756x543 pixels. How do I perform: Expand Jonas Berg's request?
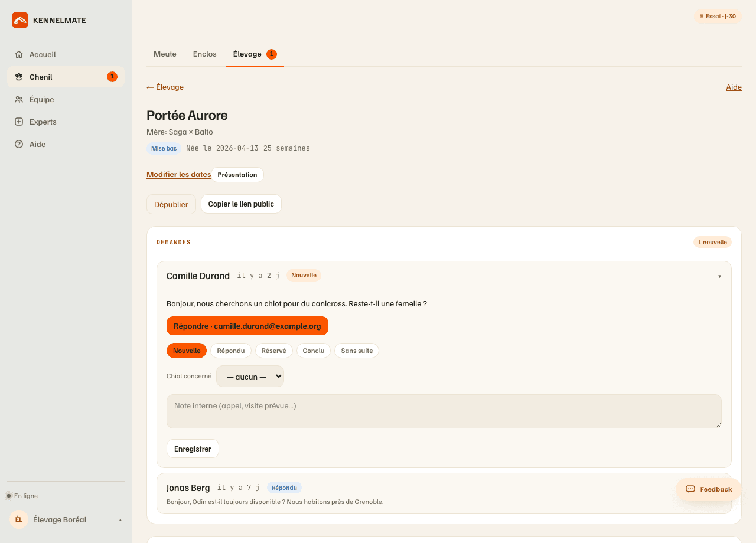(444, 493)
